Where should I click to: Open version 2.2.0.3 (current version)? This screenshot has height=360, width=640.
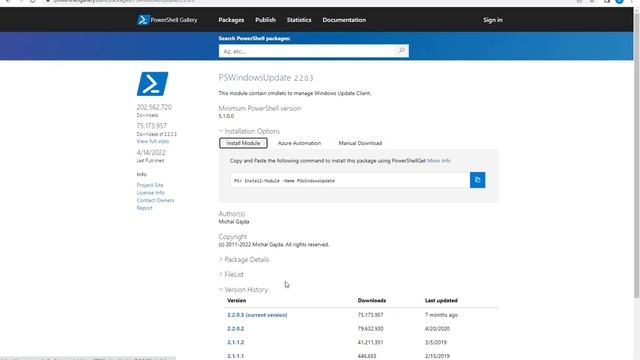[257, 315]
